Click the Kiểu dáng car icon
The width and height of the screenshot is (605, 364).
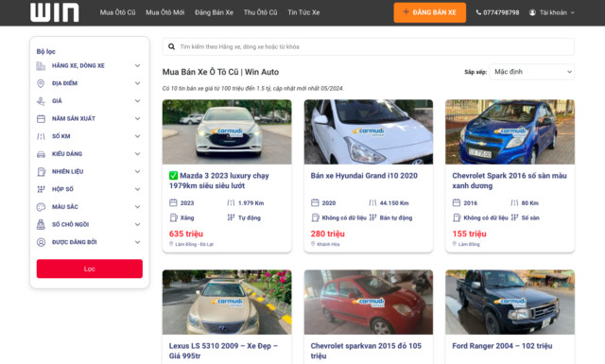[x=41, y=154]
